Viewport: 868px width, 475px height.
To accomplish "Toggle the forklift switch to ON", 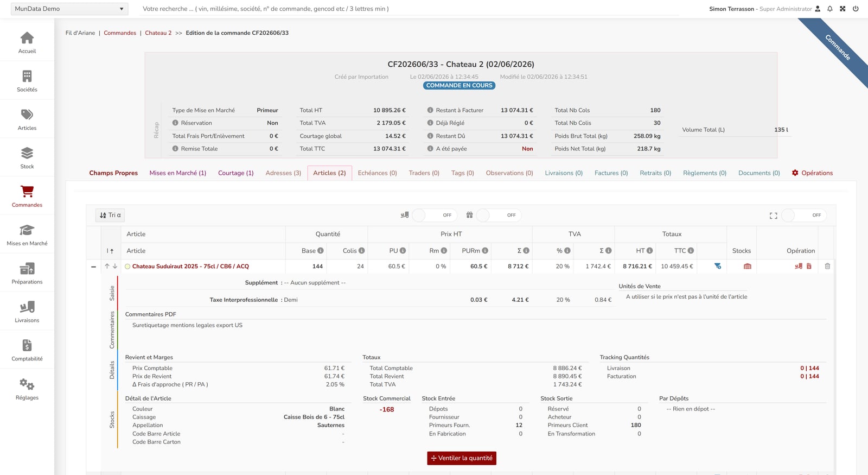I will [435, 216].
